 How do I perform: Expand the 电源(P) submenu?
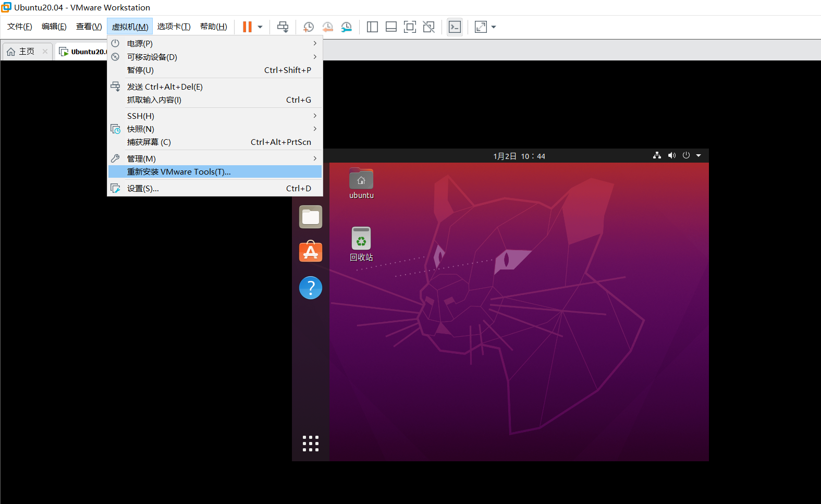pos(215,43)
